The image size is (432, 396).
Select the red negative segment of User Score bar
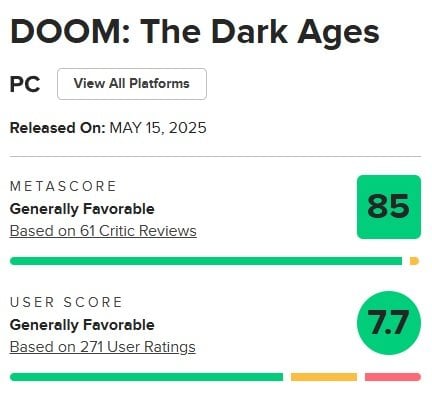393,377
